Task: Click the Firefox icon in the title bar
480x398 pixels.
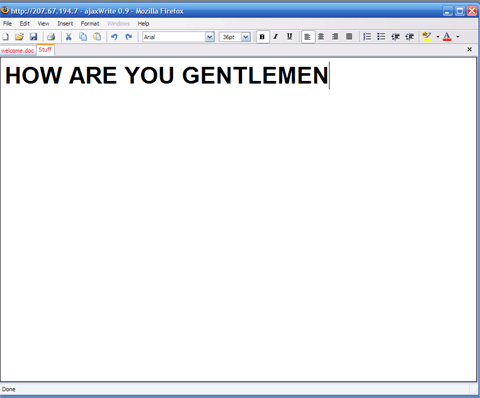Action: (x=5, y=10)
